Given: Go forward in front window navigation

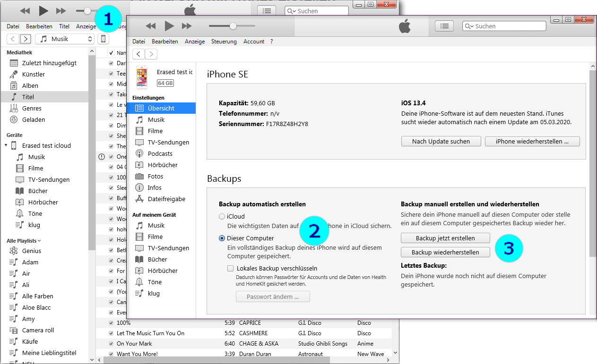Looking at the screenshot, I should tap(151, 54).
